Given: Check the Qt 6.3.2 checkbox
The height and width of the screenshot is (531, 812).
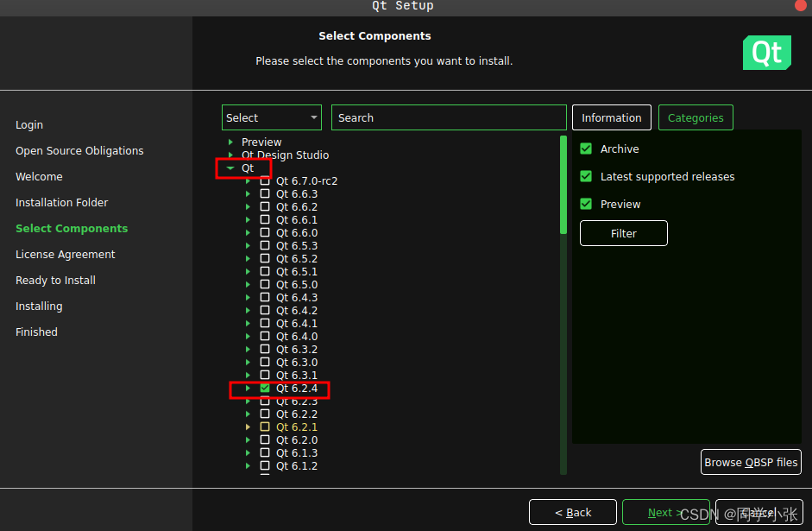Looking at the screenshot, I should click(265, 349).
